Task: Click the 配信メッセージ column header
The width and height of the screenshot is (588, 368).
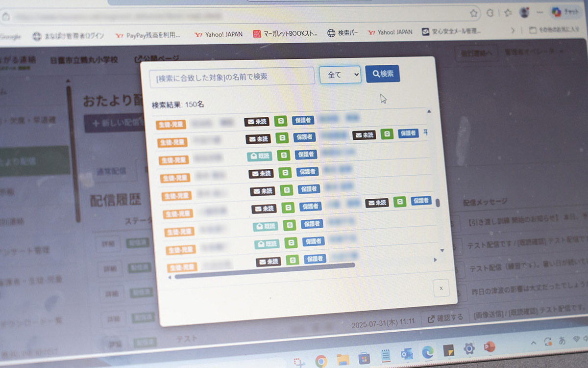Action: pyautogui.click(x=485, y=202)
